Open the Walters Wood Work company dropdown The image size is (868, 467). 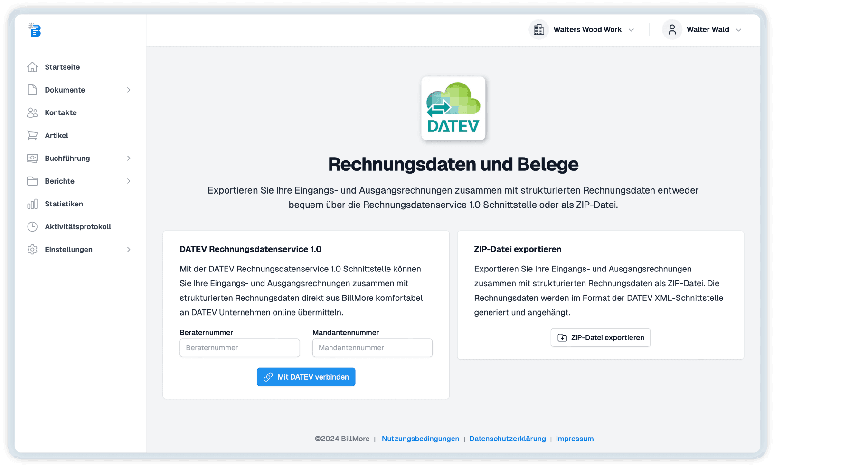582,29
